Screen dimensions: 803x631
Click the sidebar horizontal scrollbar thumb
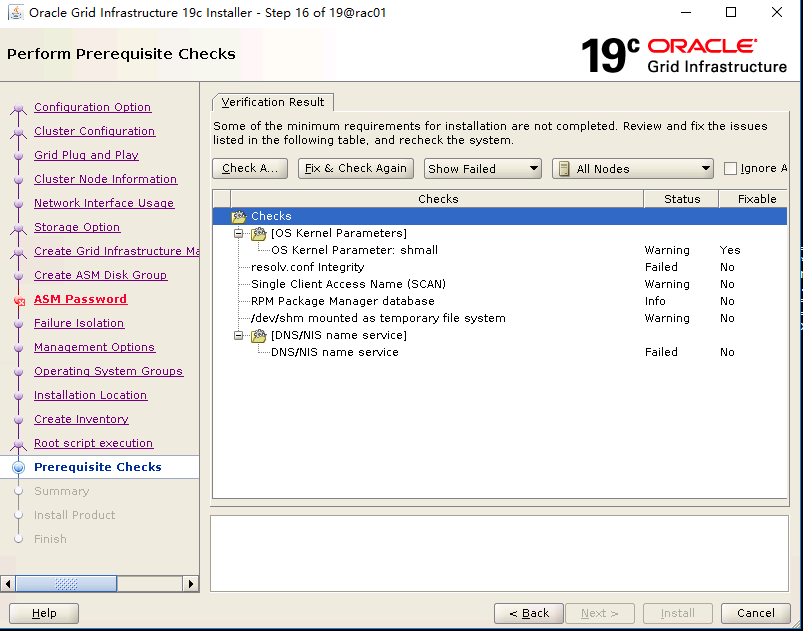[66, 583]
